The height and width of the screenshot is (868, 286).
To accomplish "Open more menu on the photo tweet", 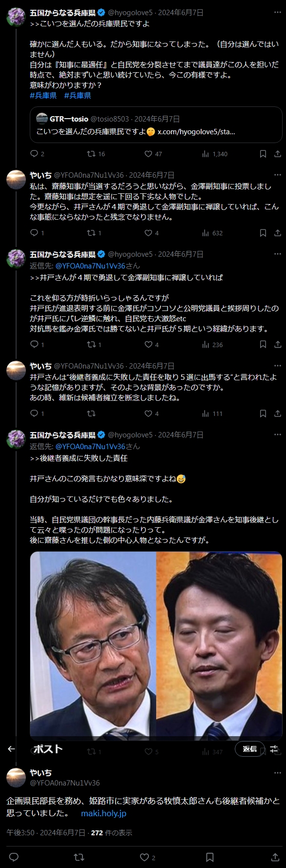I will (x=278, y=434).
